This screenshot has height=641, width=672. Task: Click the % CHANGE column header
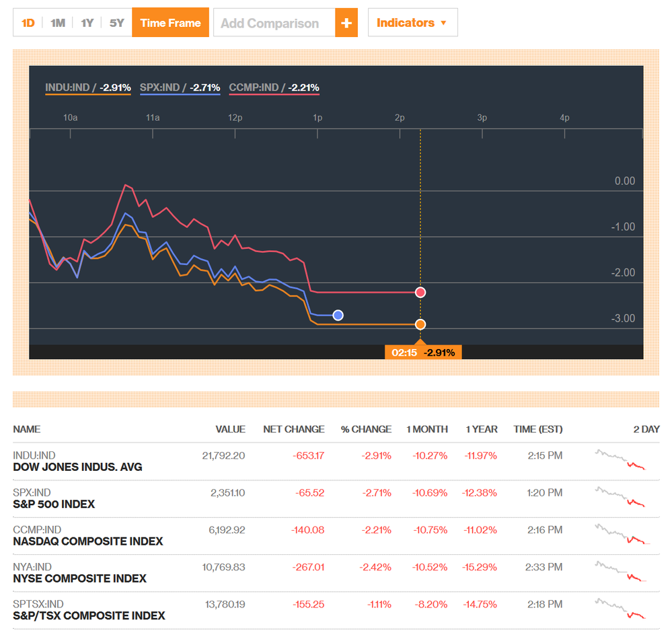(x=366, y=429)
